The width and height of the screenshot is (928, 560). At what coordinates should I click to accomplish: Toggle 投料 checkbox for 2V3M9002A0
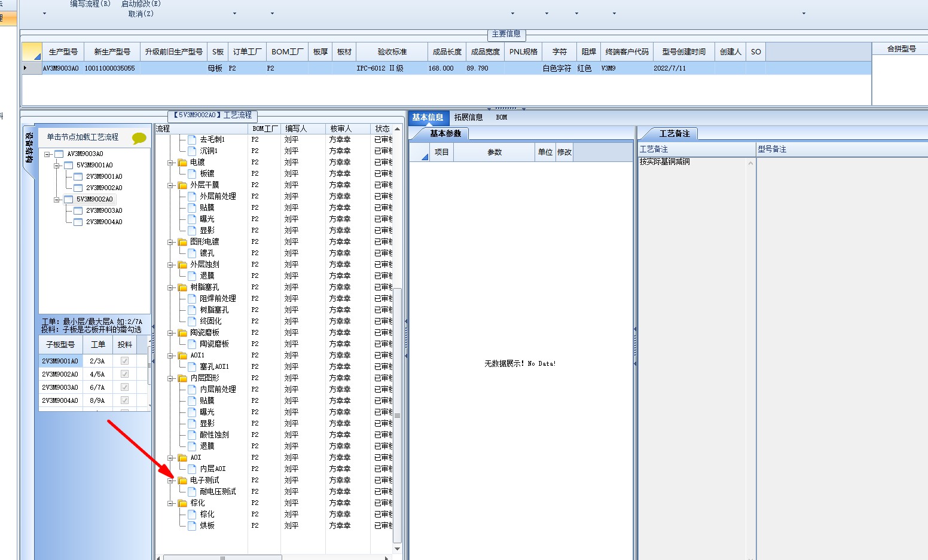point(124,374)
